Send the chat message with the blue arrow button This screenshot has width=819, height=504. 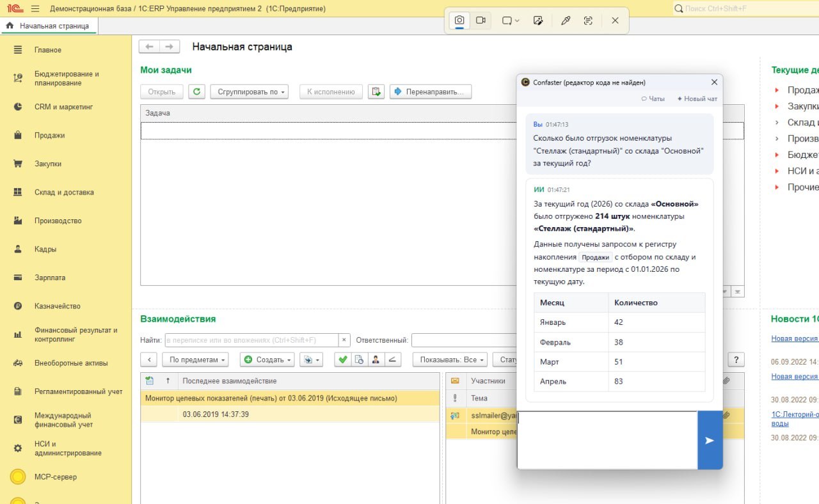click(710, 440)
